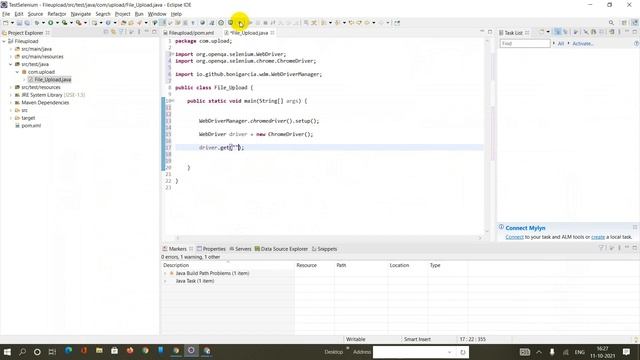Open the File menu

click(x=6, y=14)
